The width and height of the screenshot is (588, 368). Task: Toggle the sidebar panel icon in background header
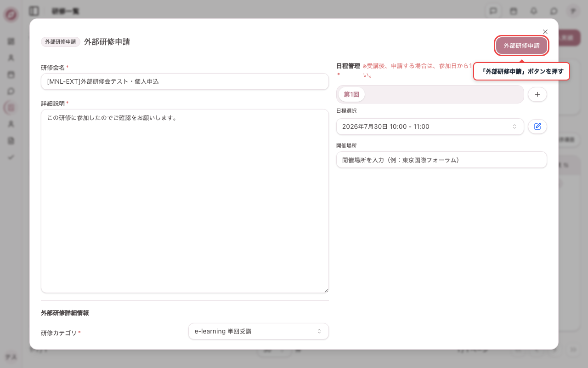(34, 11)
